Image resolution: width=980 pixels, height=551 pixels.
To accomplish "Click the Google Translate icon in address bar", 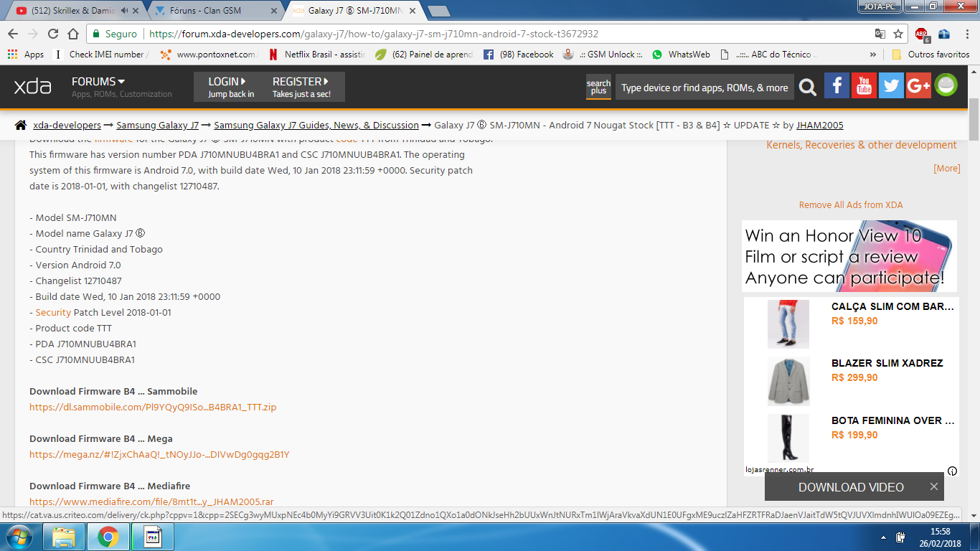I will point(880,34).
